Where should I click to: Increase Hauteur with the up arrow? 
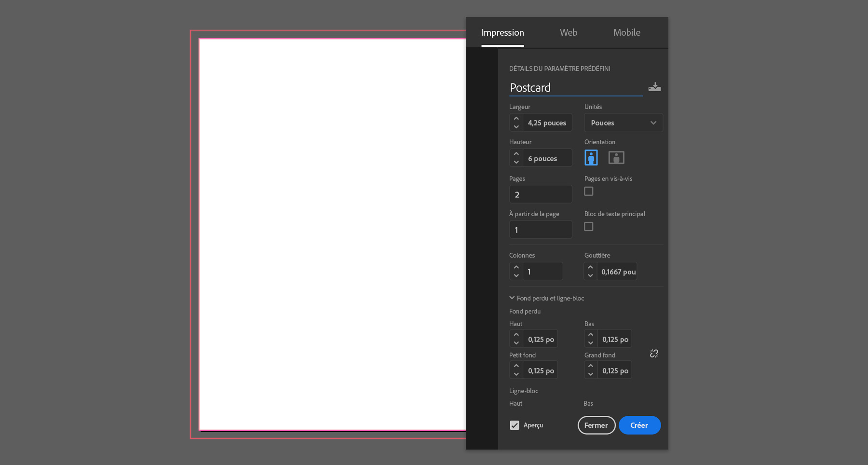[516, 153]
